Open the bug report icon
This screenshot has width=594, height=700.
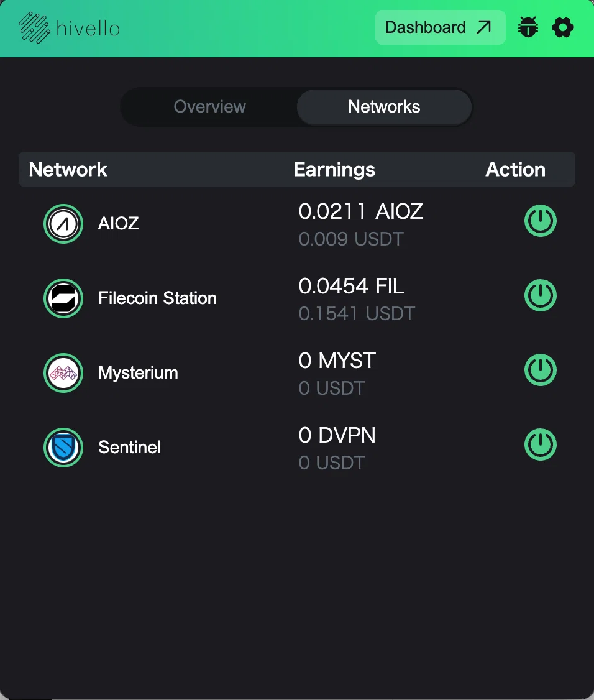tap(528, 27)
